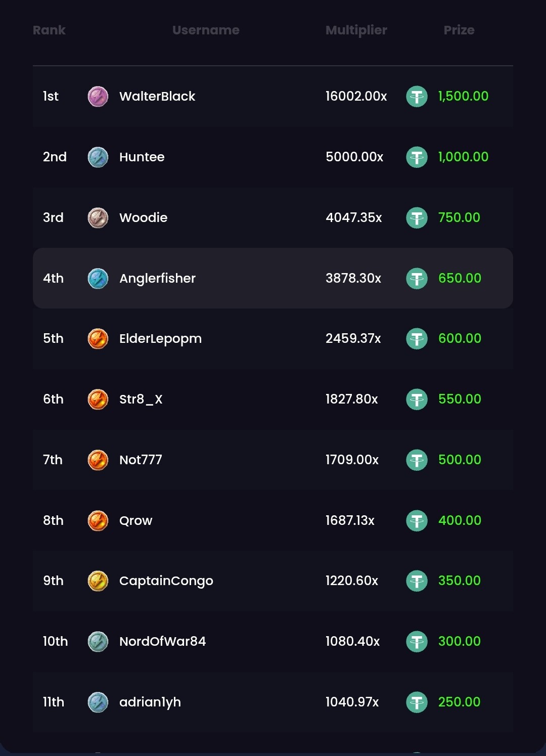Open Str8_X's username profile
Screen dimensions: 546x756
click(x=141, y=399)
